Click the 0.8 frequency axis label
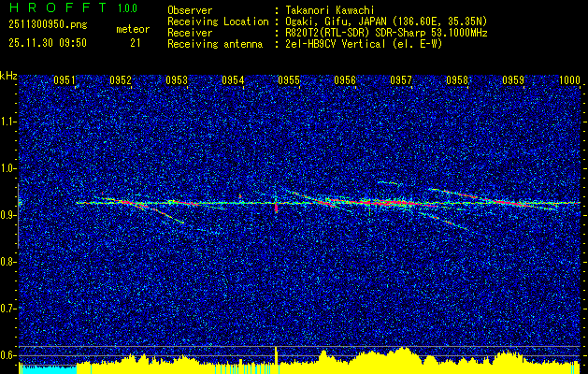This screenshot has height=374, width=588. pyautogui.click(x=8, y=262)
